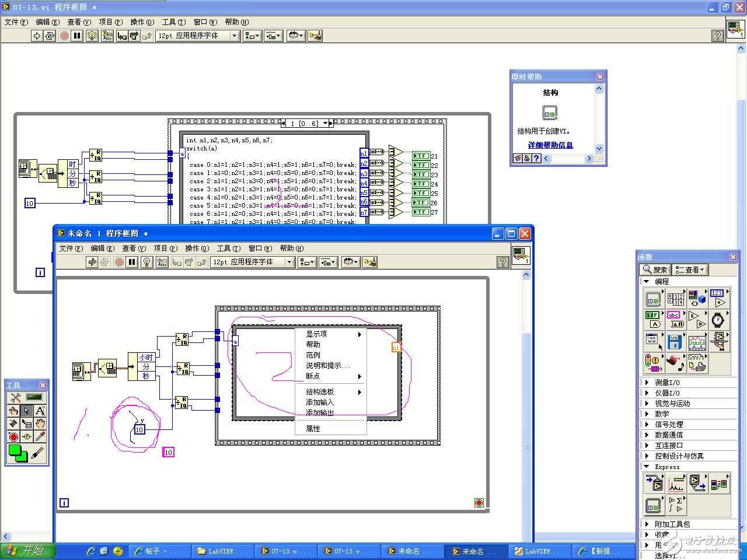This screenshot has width=747, height=560.
Task: Choose 添加输出 from the context menu
Action: pyautogui.click(x=320, y=412)
